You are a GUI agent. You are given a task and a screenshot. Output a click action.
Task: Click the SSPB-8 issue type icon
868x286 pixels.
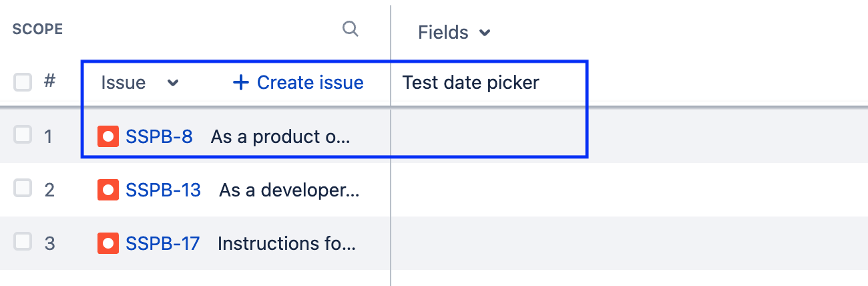pos(107,136)
